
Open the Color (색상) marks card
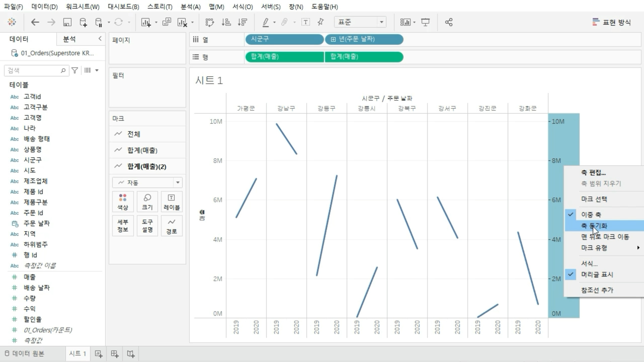tap(123, 201)
